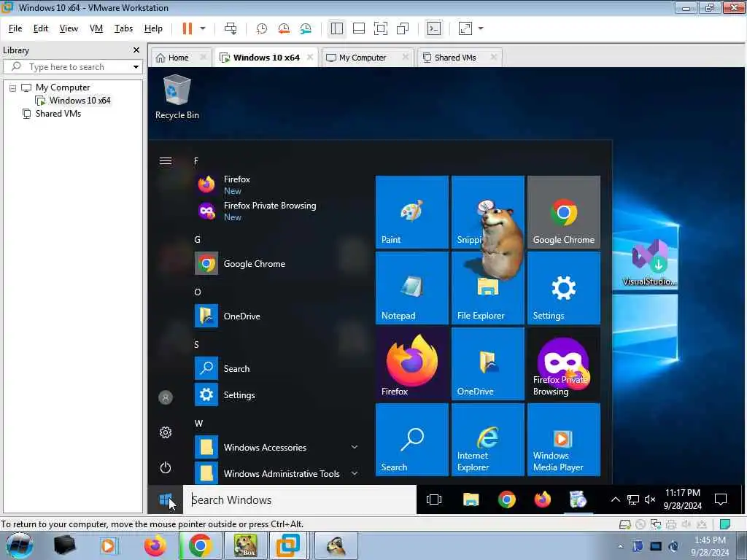
Task: Close the Windows 10 x64 tab
Action: [x=310, y=57]
